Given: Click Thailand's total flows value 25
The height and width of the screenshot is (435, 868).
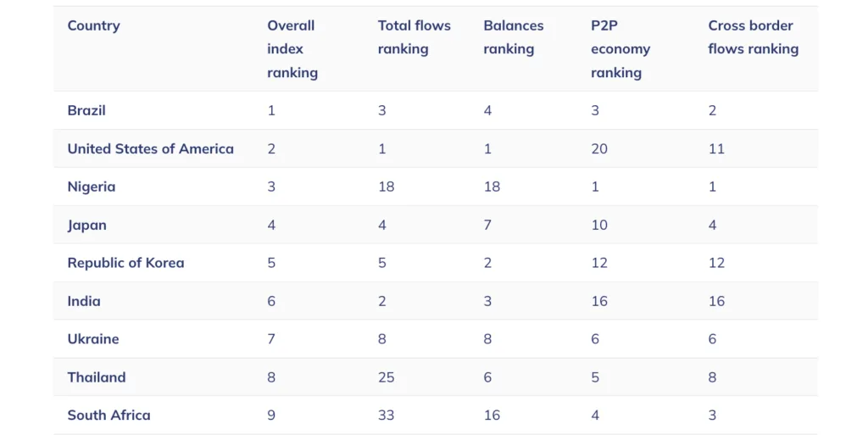Looking at the screenshot, I should click(387, 377).
